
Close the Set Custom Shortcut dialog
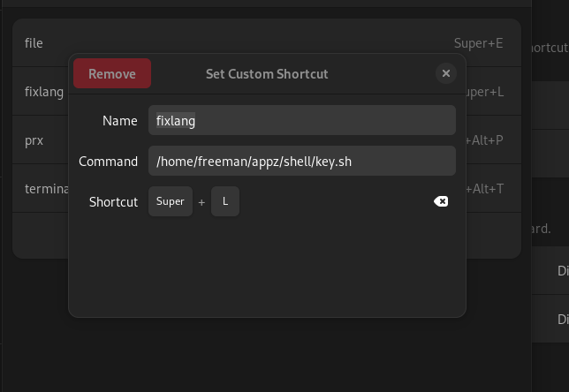pyautogui.click(x=446, y=73)
